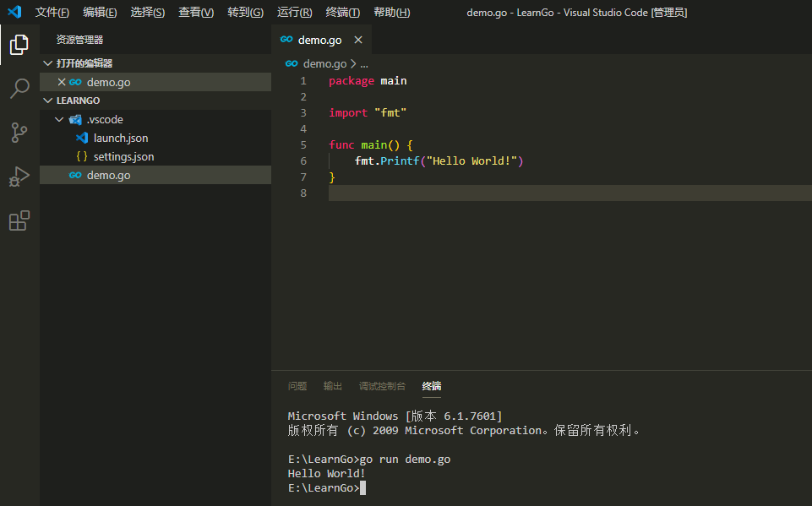
Task: Open the 查看(V) menu
Action: pyautogui.click(x=196, y=13)
